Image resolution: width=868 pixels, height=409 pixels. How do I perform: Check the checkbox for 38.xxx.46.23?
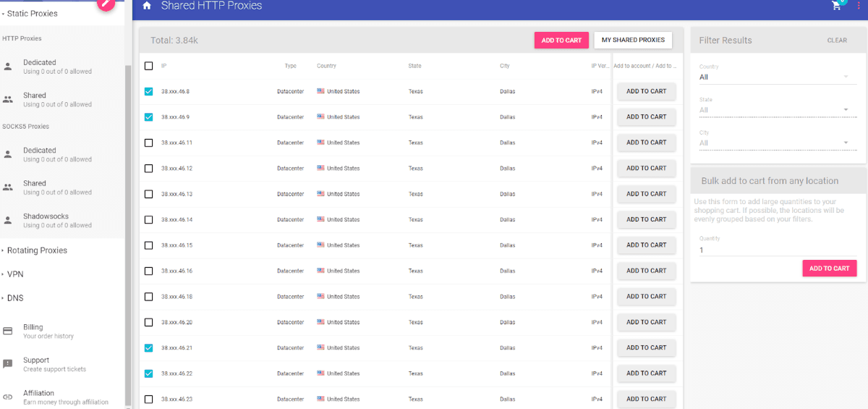(148, 399)
